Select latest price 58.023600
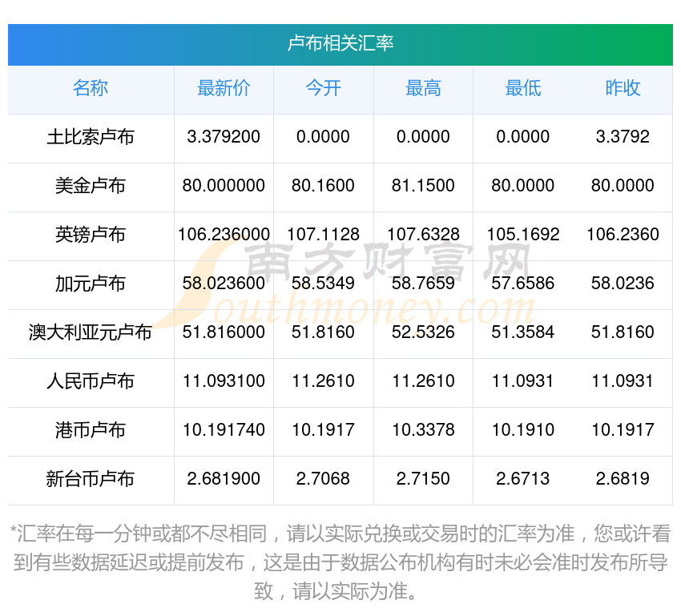 pyautogui.click(x=224, y=284)
